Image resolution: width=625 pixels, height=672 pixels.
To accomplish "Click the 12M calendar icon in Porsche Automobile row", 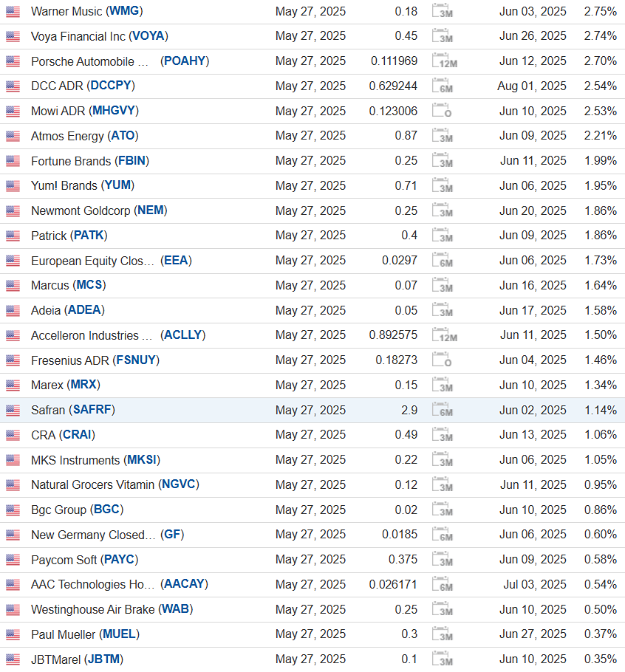I will (444, 61).
